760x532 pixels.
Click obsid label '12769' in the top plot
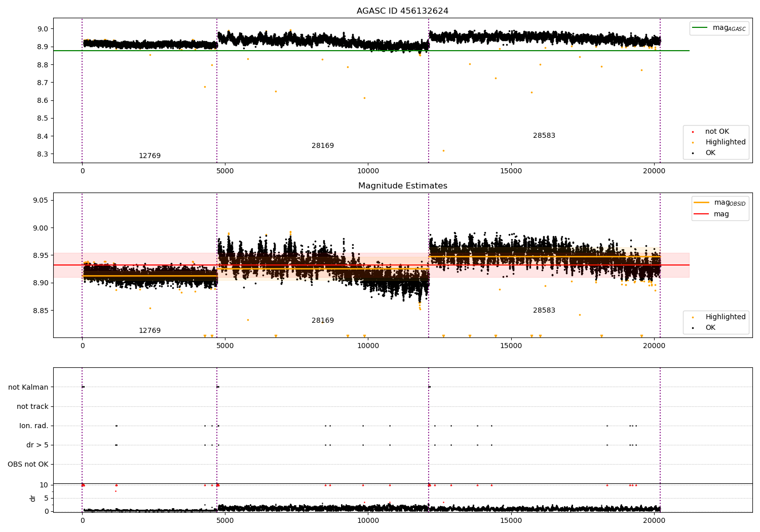click(x=149, y=156)
